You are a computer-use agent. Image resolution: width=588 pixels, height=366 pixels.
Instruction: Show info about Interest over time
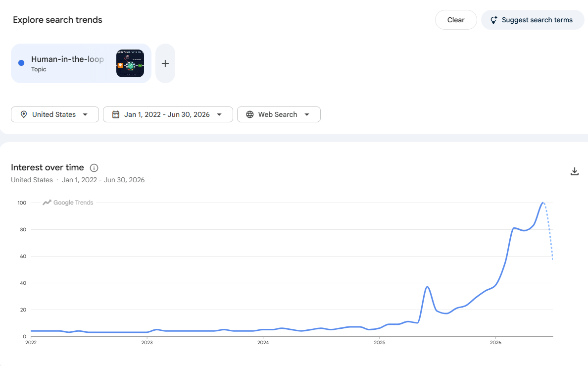point(94,168)
